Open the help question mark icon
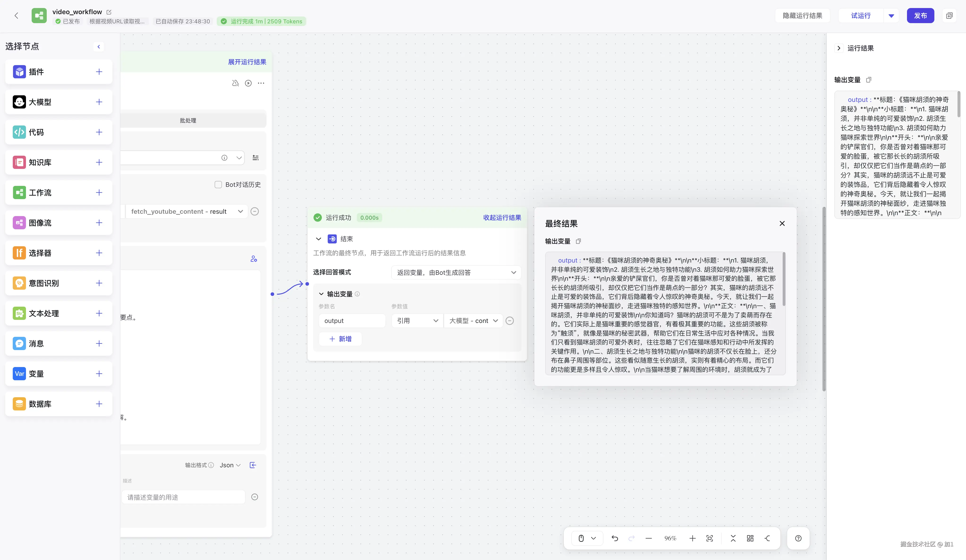The width and height of the screenshot is (966, 560). click(x=798, y=538)
